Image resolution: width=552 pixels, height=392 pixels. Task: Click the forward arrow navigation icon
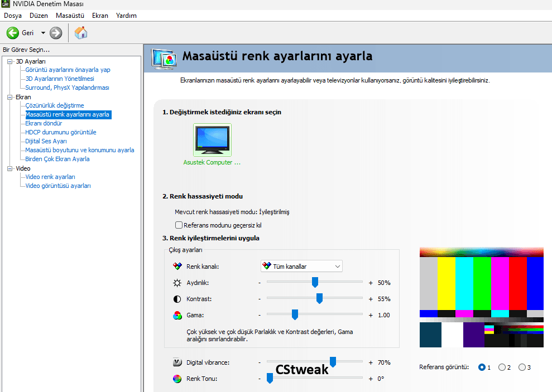point(56,33)
